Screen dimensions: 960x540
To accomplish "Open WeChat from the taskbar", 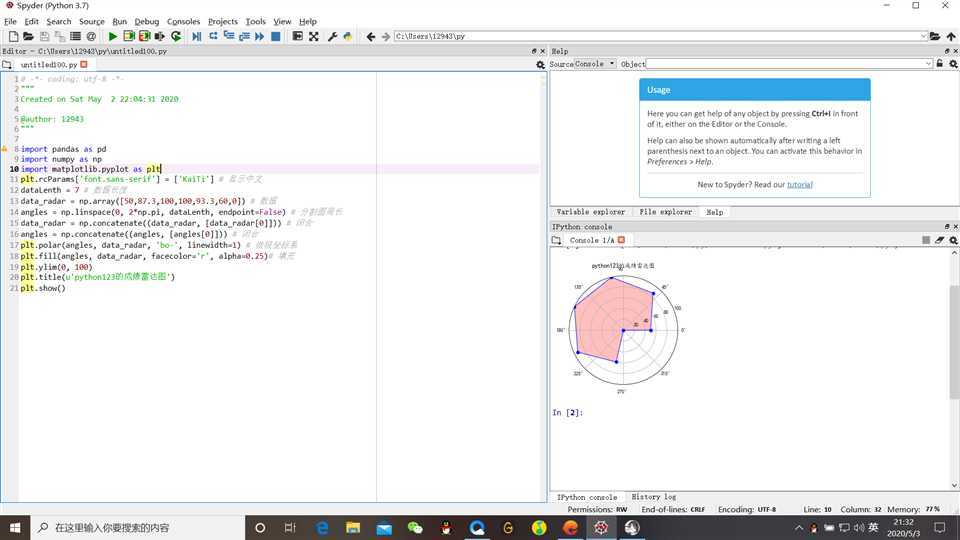I will pos(414,527).
